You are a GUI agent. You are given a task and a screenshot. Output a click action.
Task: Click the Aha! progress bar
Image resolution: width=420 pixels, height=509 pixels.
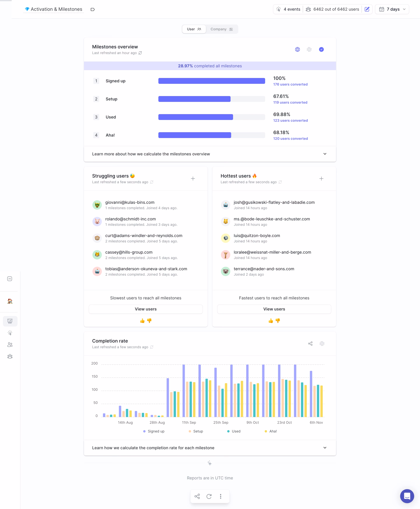(211, 135)
